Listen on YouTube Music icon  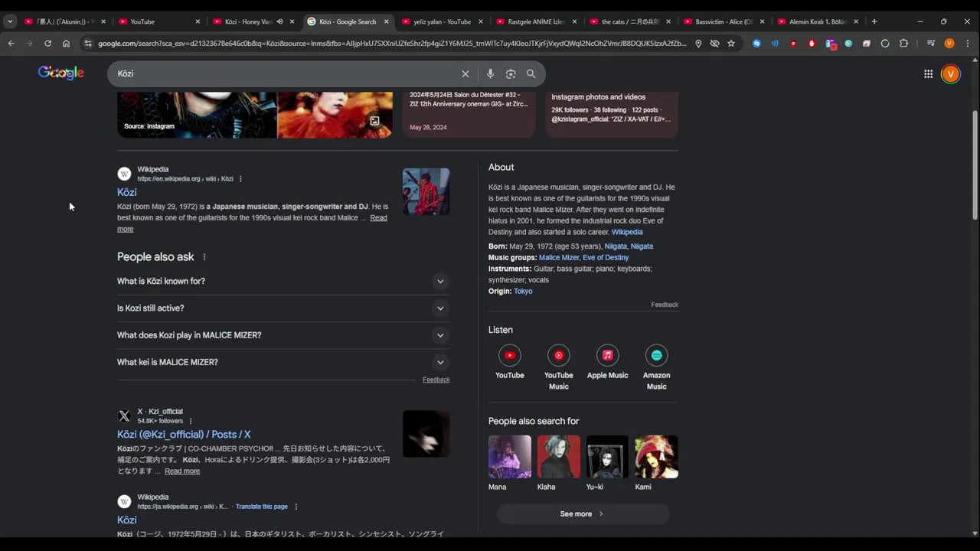pyautogui.click(x=559, y=355)
